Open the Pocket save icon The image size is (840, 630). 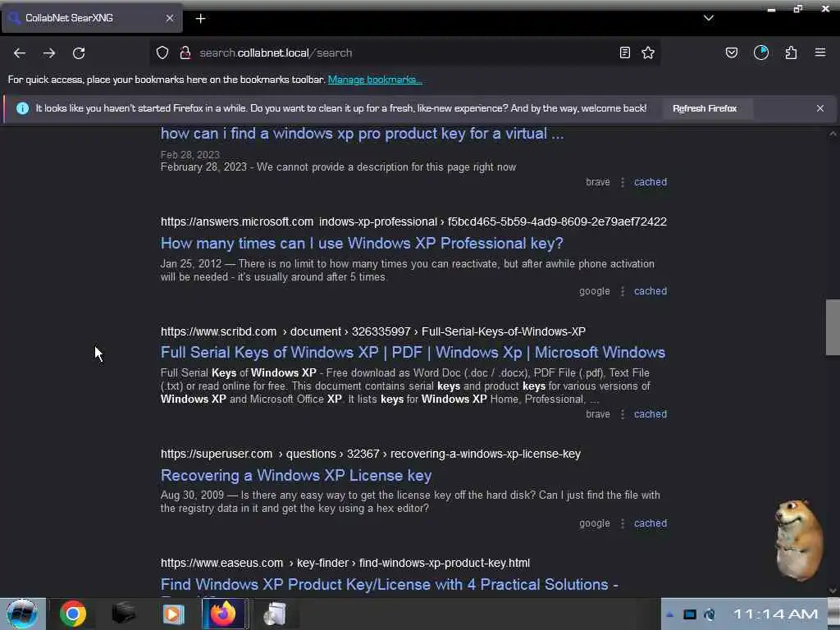click(732, 52)
